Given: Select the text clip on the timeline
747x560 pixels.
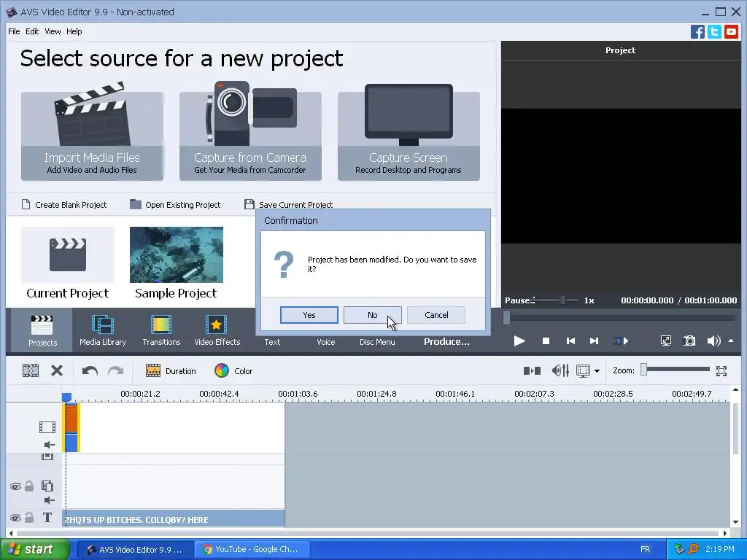Looking at the screenshot, I should pos(174,519).
